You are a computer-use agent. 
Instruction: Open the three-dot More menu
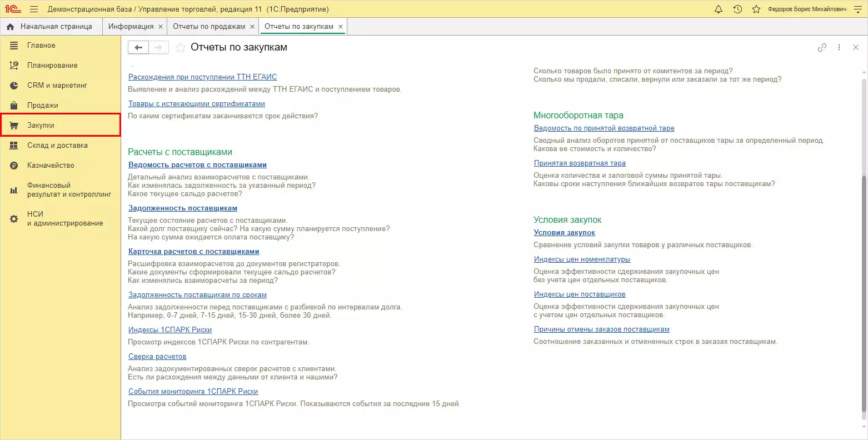click(x=839, y=48)
